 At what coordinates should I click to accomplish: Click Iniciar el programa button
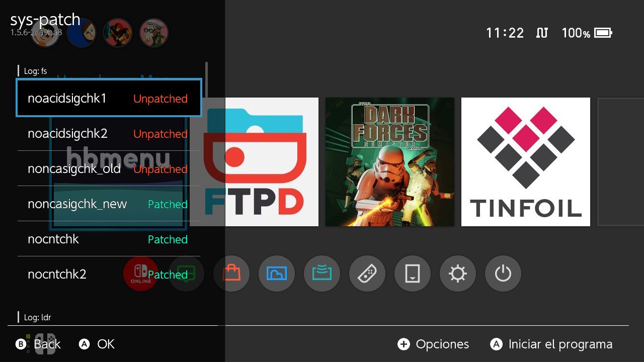tap(551, 344)
